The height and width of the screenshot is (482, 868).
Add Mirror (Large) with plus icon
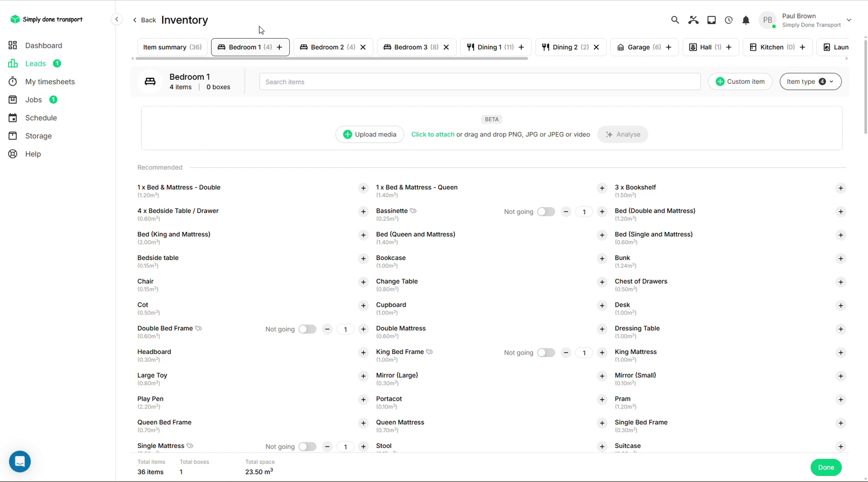coord(602,376)
